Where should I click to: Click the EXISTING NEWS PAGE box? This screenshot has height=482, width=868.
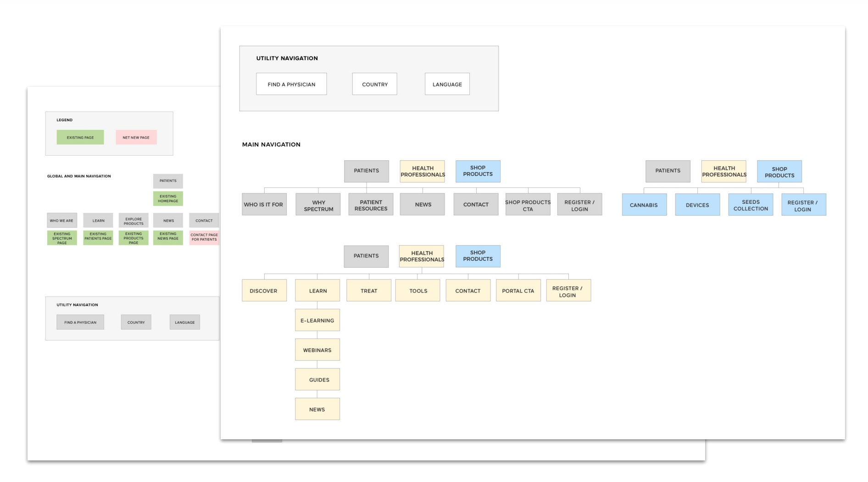coord(168,238)
